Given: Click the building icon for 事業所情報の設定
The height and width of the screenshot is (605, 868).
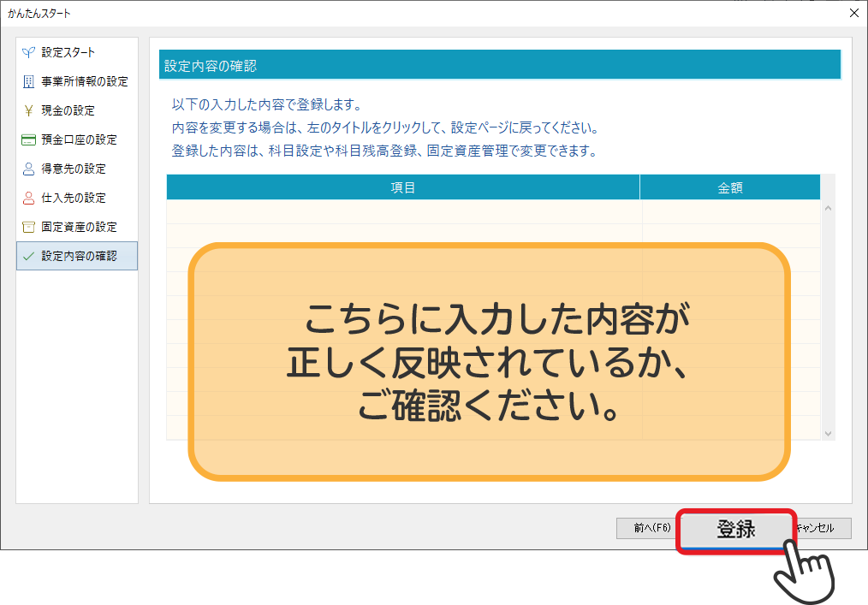Looking at the screenshot, I should 28,81.
